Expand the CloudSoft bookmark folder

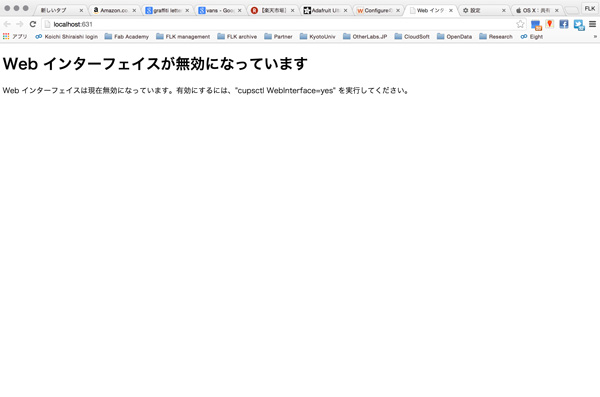(x=412, y=36)
